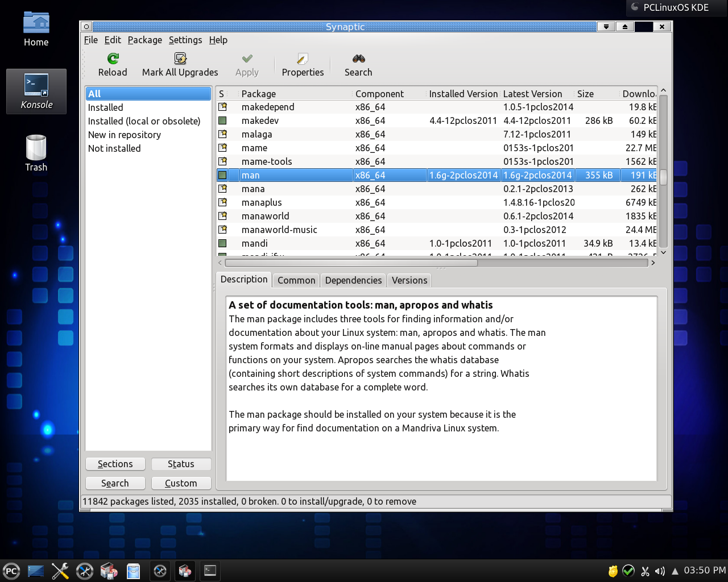Screen dimensions: 728x582
Task: Select Installed (local or obsolete) filter
Action: point(148,121)
